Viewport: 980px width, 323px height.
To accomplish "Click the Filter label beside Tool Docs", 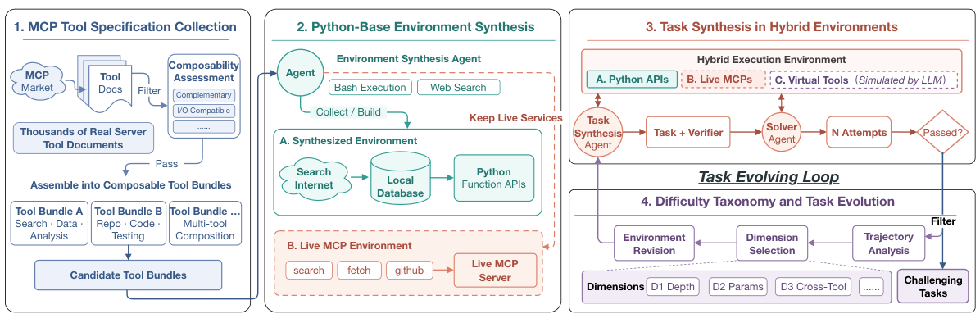I will pyautogui.click(x=149, y=90).
